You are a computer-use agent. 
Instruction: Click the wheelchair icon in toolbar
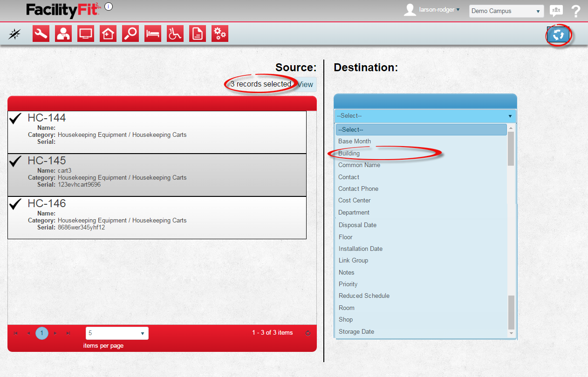coord(175,34)
